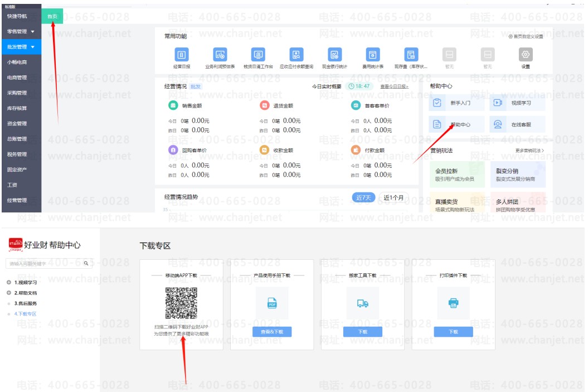
Task: Click the 设置 gear icon in 常用功能
Action: 526,55
